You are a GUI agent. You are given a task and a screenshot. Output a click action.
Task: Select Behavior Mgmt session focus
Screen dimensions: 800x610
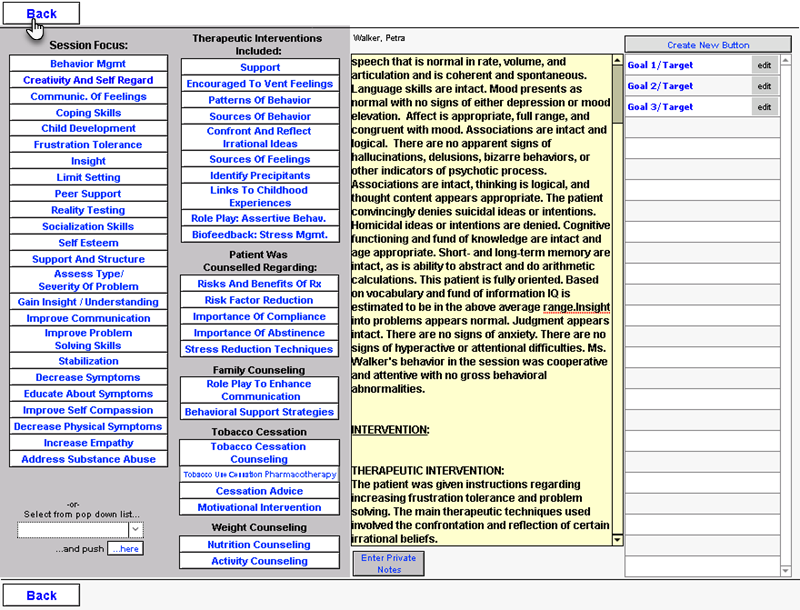tap(87, 63)
